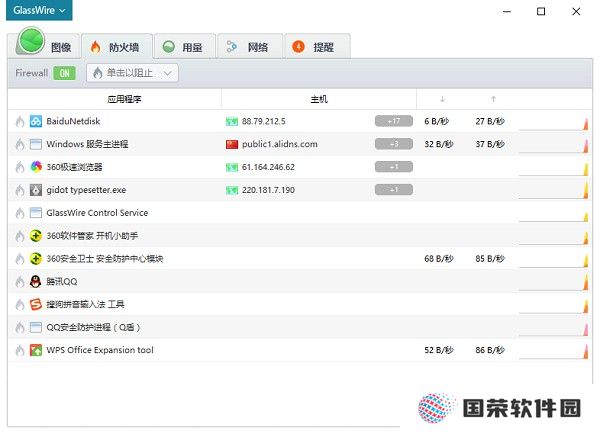The width and height of the screenshot is (600, 434).
Task: Open the BaiduNetdisk traffic mini graph
Action: pyautogui.click(x=553, y=124)
